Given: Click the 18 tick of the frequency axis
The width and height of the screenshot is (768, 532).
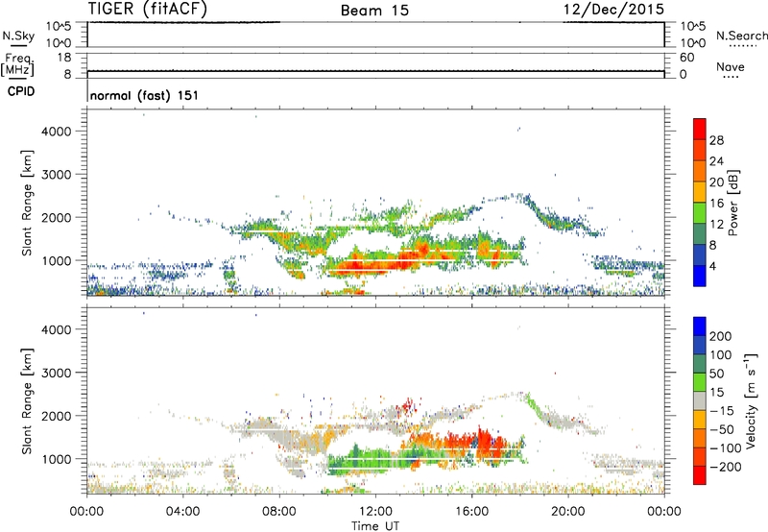Looking at the screenshot, I should pos(64,58).
